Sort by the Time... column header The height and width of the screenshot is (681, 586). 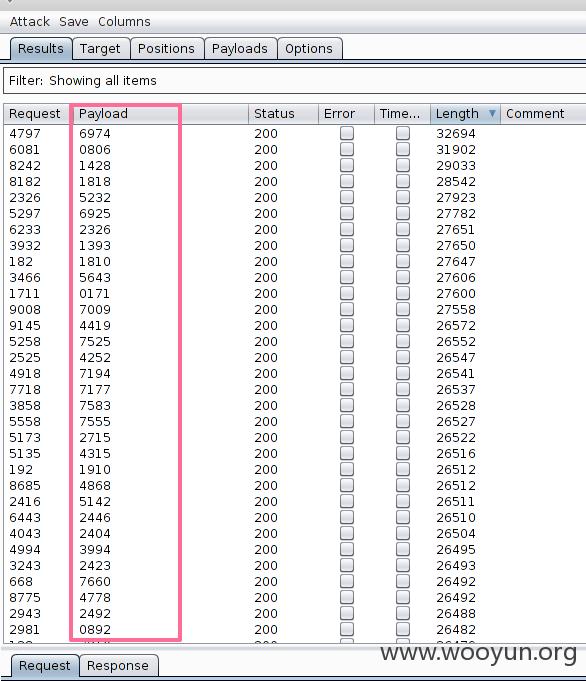pos(402,114)
